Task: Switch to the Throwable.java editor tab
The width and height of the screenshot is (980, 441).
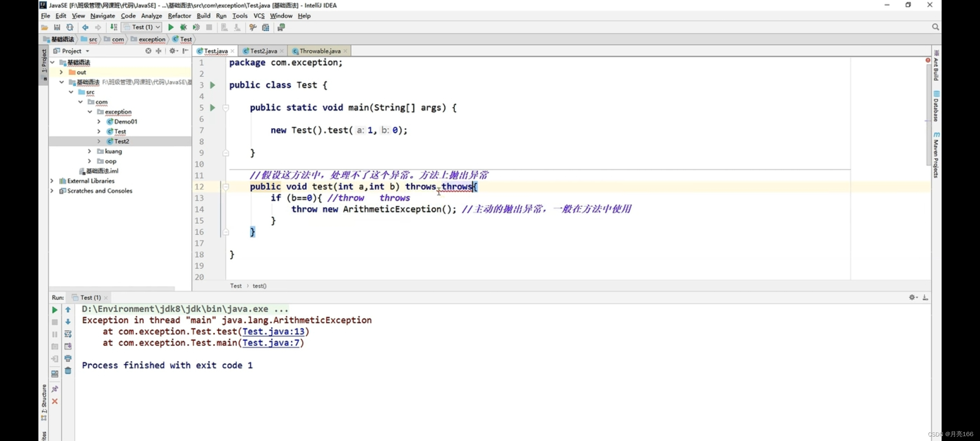Action: click(x=320, y=51)
